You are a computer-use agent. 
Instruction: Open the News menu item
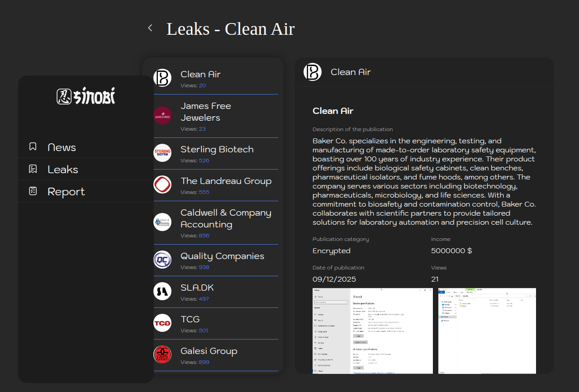click(62, 147)
